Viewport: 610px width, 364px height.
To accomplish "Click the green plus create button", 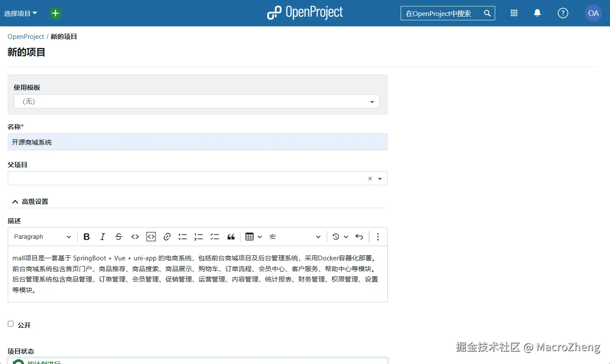I will (x=55, y=13).
